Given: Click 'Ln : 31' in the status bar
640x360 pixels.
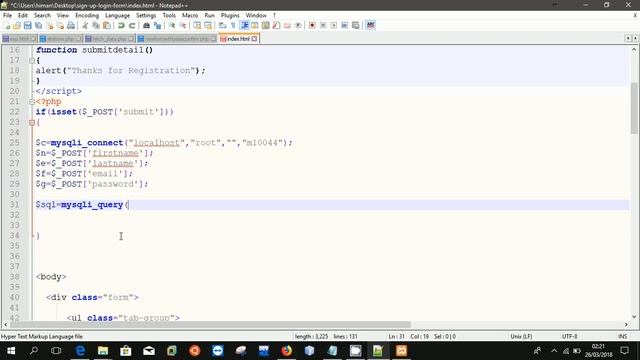Looking at the screenshot, I should (x=396, y=336).
